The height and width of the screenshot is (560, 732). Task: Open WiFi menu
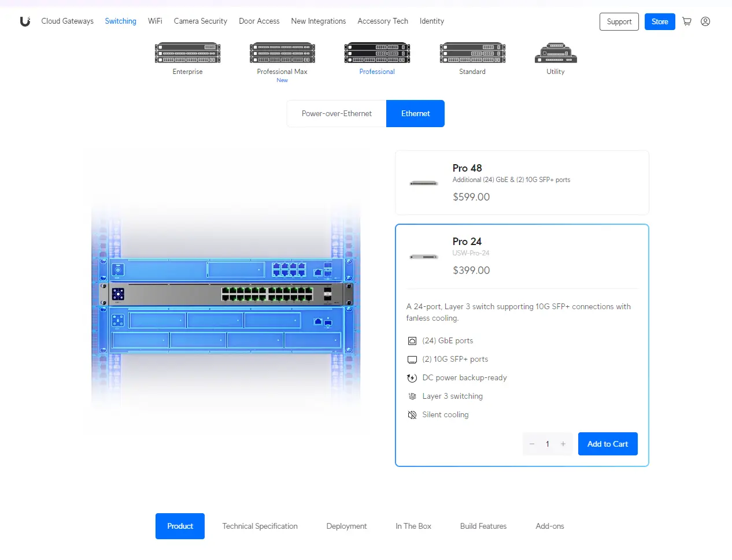[155, 21]
